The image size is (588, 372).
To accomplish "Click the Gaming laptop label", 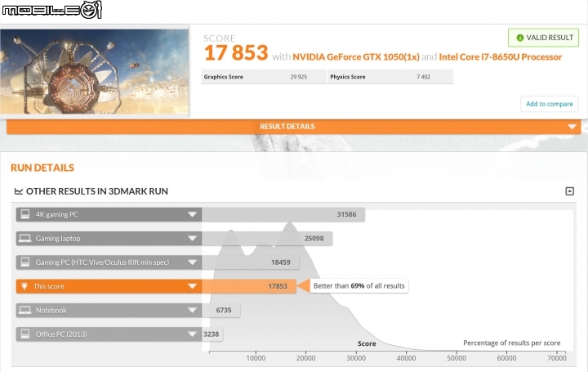I will [x=58, y=239].
